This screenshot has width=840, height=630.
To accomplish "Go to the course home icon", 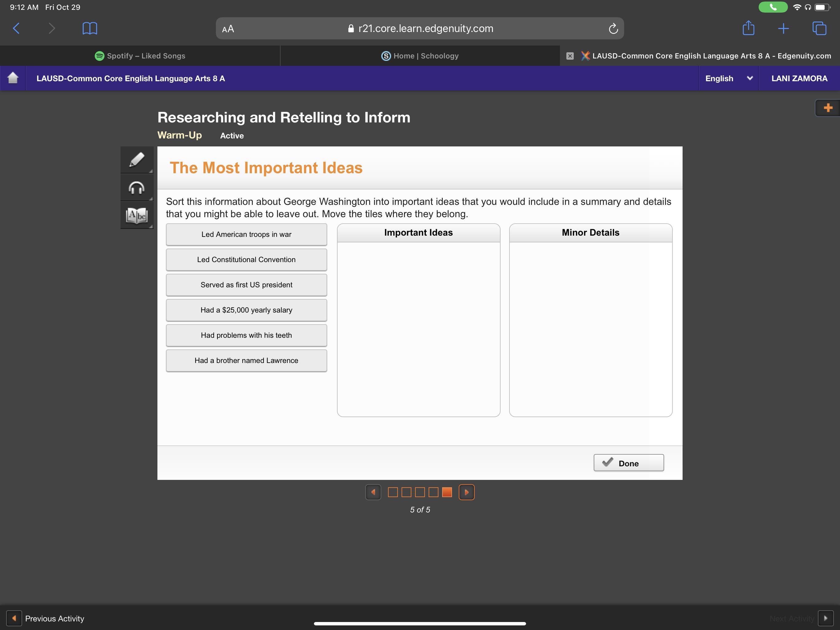I will click(x=13, y=78).
